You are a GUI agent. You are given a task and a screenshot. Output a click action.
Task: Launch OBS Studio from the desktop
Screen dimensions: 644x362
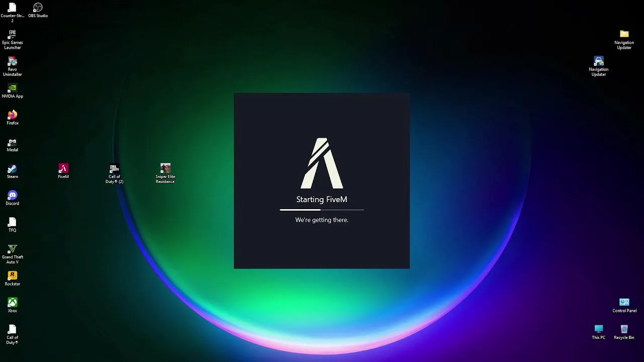click(38, 10)
